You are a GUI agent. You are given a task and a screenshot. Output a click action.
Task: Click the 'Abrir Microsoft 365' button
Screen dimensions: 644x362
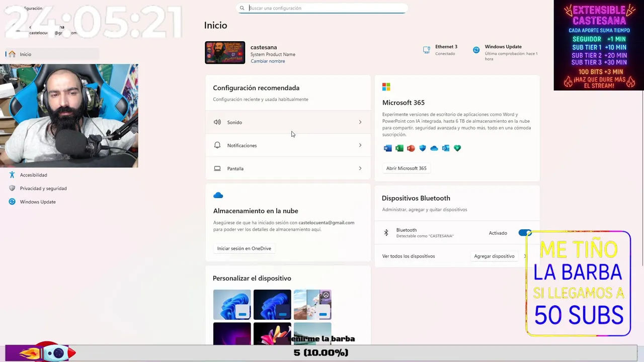[x=407, y=168]
